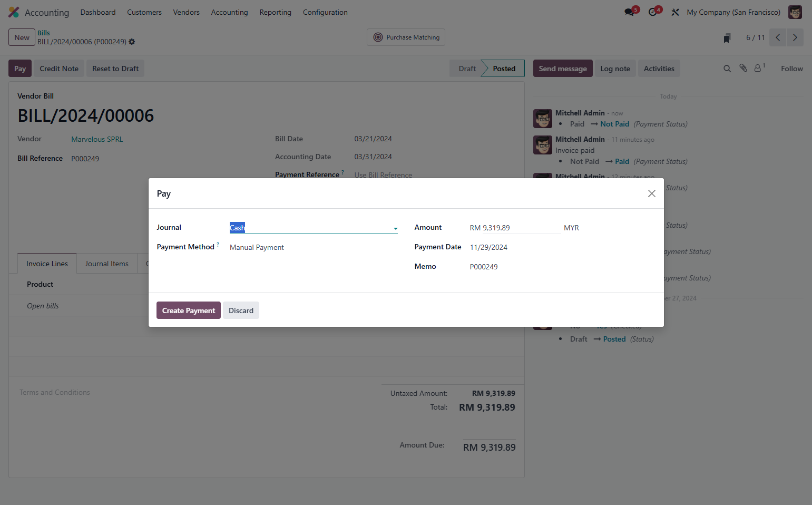Follow the Bills breadcrumb link
812x505 pixels.
tap(44, 33)
